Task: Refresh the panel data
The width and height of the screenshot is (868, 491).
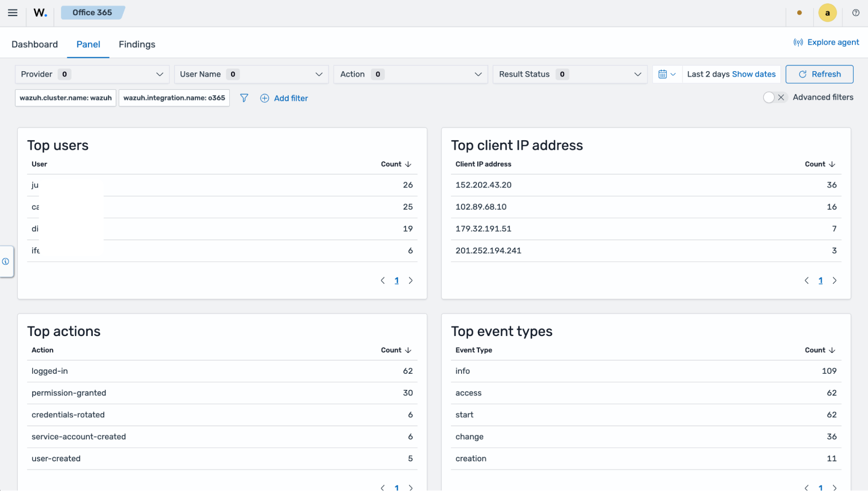Action: click(819, 74)
